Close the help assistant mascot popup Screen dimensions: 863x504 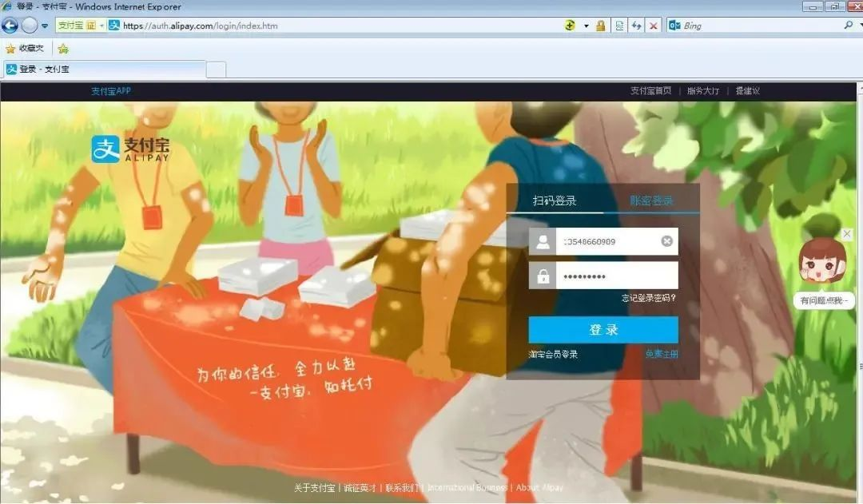pos(847,234)
